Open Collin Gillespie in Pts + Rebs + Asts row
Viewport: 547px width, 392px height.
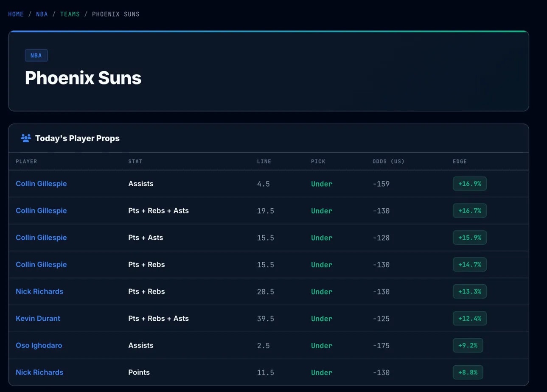41,210
